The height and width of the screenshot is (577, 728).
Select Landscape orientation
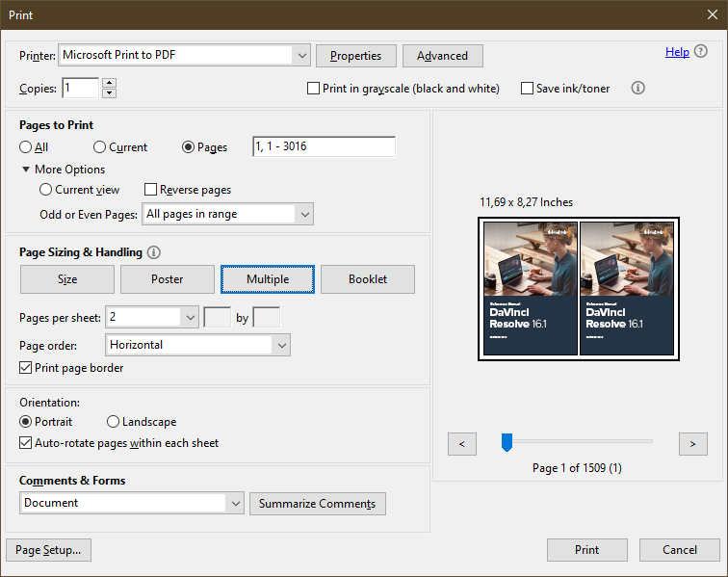coord(113,422)
